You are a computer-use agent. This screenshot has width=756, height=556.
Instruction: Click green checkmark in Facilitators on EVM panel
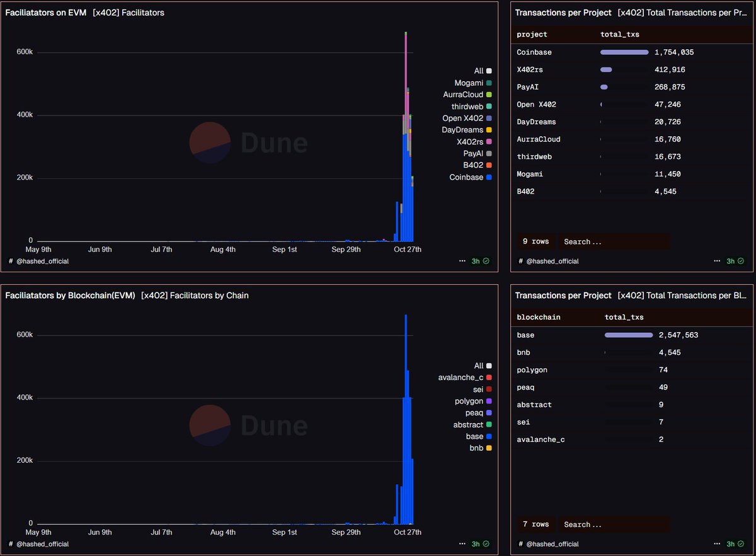tap(486, 260)
